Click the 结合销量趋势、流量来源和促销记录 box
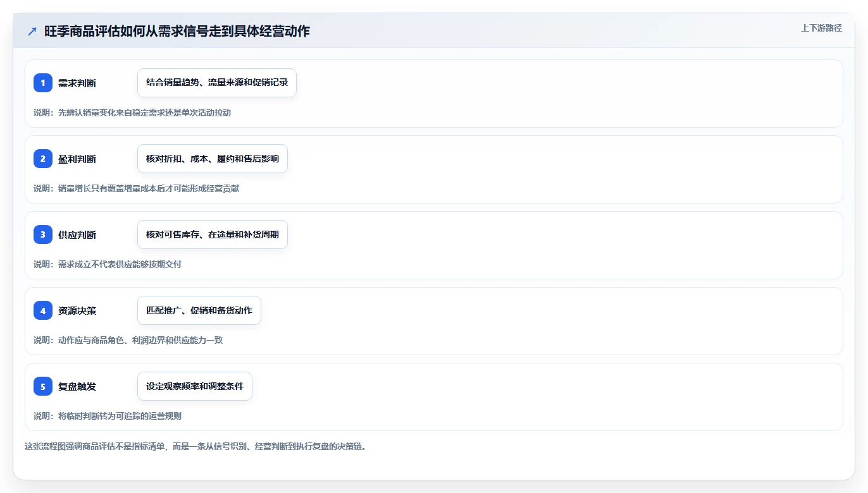 (x=217, y=83)
